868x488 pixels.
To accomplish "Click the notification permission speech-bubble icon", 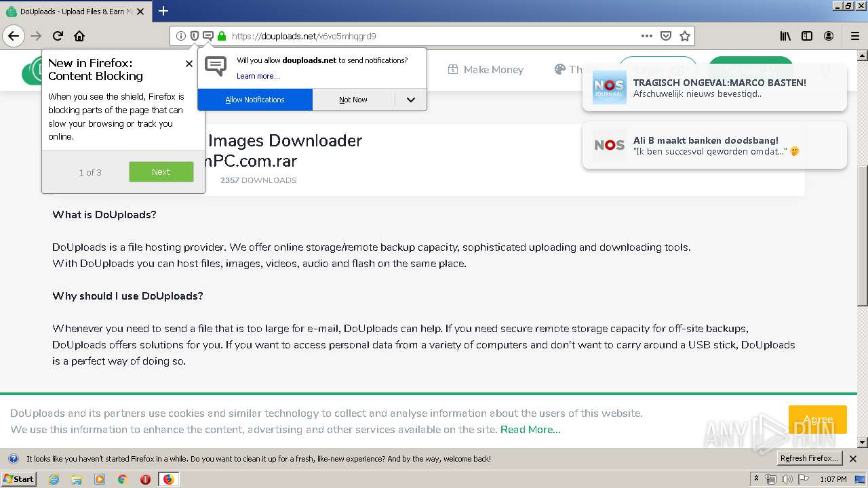I will (208, 36).
